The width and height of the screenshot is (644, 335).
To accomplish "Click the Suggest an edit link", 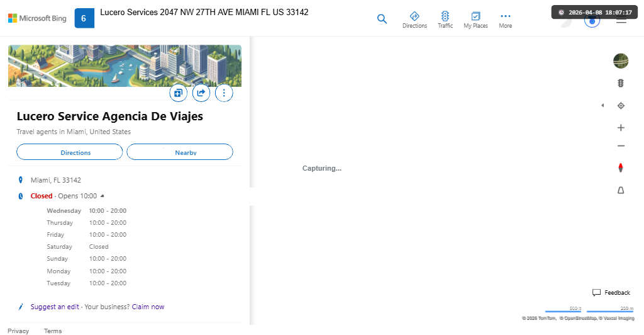I will 55,307.
